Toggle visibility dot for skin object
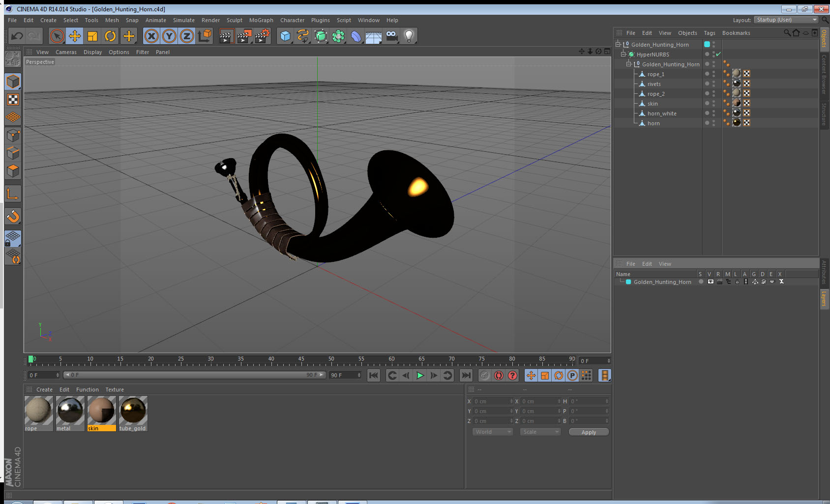The width and height of the screenshot is (830, 504). click(x=707, y=103)
